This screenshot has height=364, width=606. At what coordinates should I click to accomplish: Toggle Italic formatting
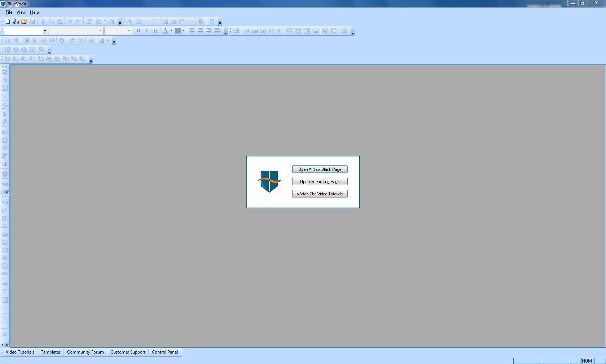click(x=146, y=31)
